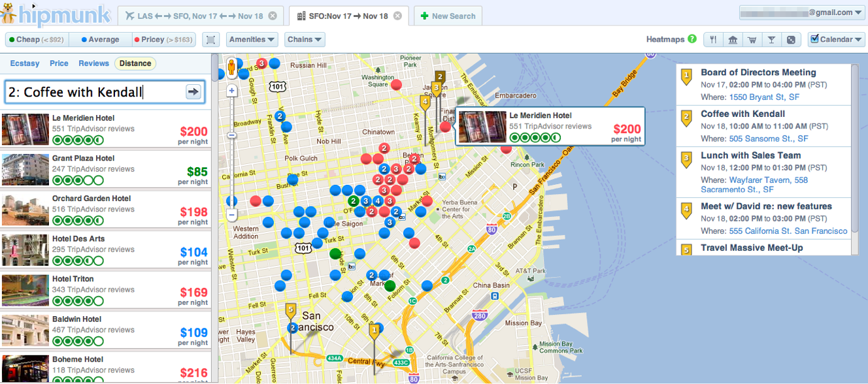The image size is (868, 384).
Task: Click the map zoom slider handle
Action: 231,135
